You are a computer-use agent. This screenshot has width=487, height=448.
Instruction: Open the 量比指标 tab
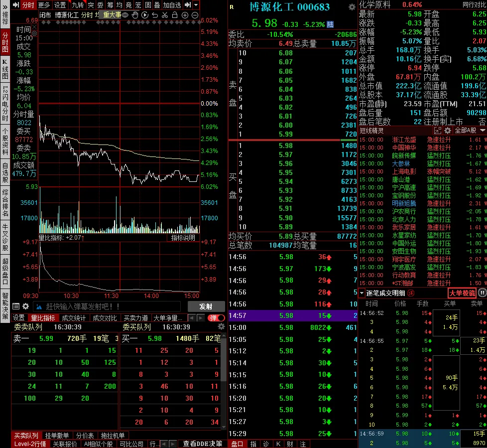[43, 318]
